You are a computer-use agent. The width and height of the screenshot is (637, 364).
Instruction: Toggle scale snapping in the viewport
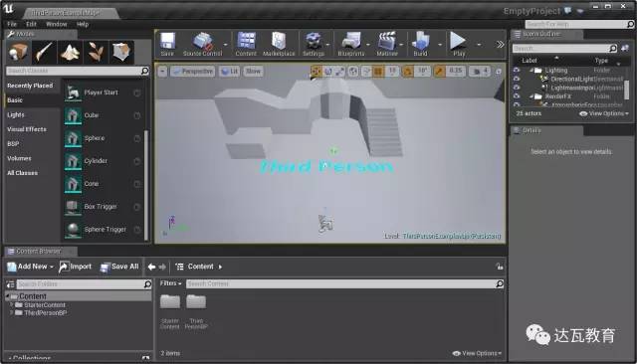[439, 72]
